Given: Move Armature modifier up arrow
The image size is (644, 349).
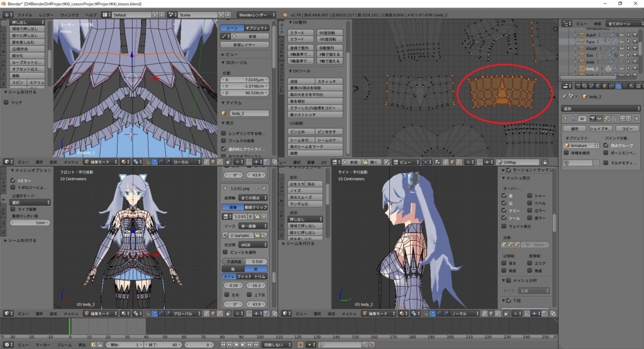Looking at the screenshot, I should coord(623,118).
